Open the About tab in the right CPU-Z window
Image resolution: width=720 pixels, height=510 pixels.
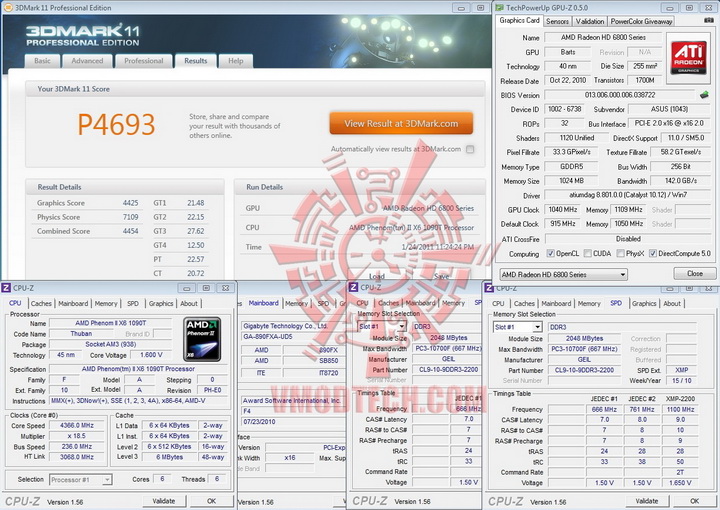pos(672,303)
